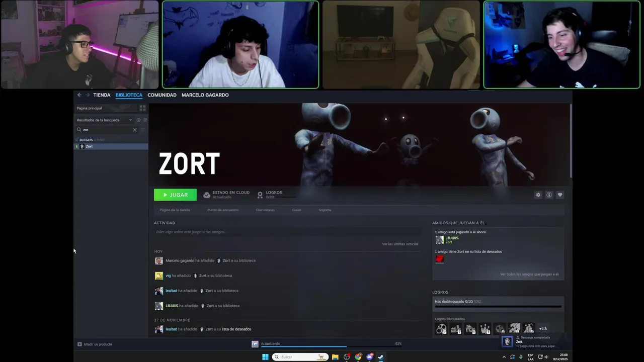Screen dimensions: 644x362
Task: Open the first locked achievement icon
Action: [441, 329]
